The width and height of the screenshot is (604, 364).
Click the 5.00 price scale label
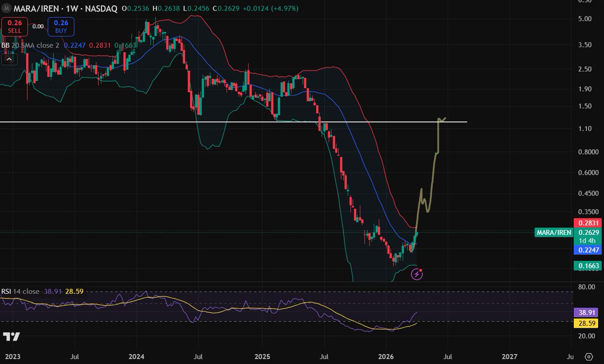(585, 19)
